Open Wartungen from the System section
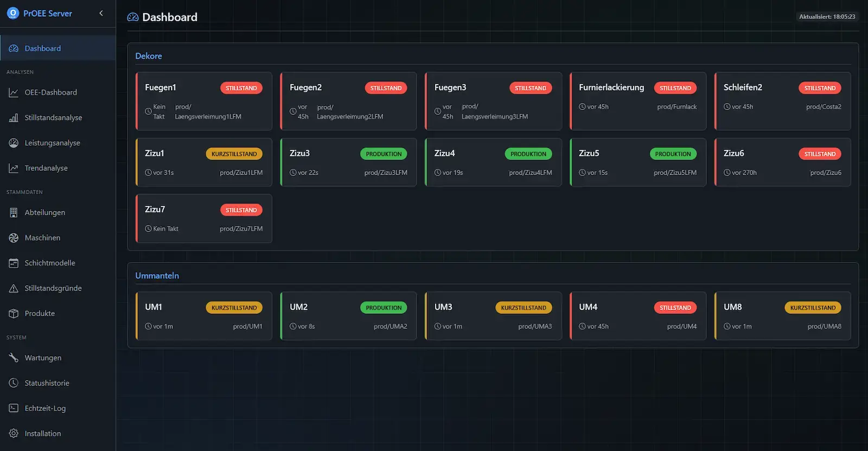This screenshot has height=451, width=868. pyautogui.click(x=58, y=358)
